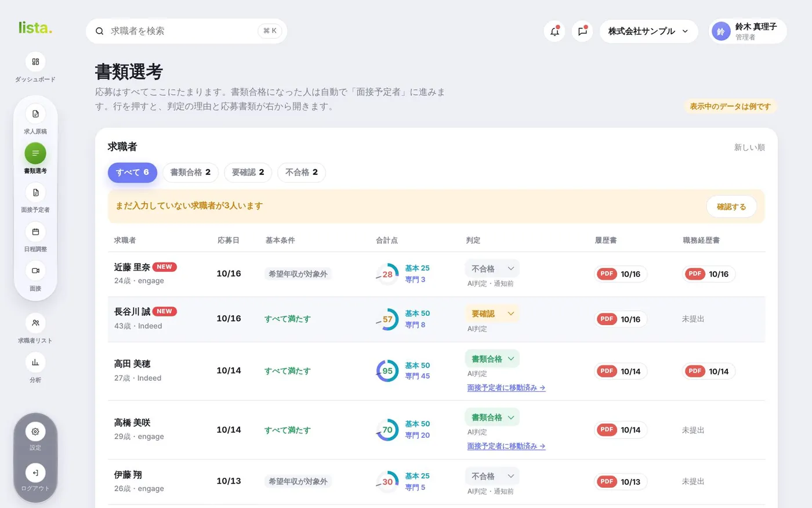Open 長谷川 誠's 要確認 判定 dropdown
This screenshot has height=508, width=812.
pos(492,314)
